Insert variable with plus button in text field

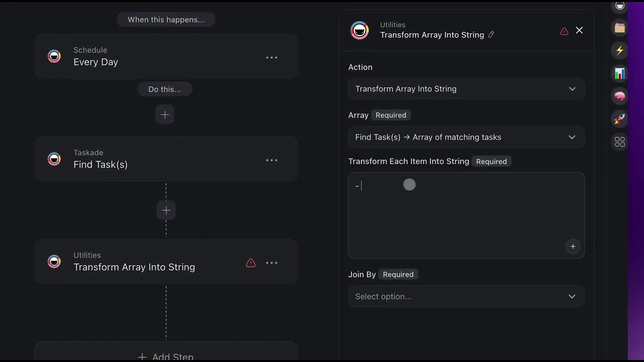click(x=573, y=246)
